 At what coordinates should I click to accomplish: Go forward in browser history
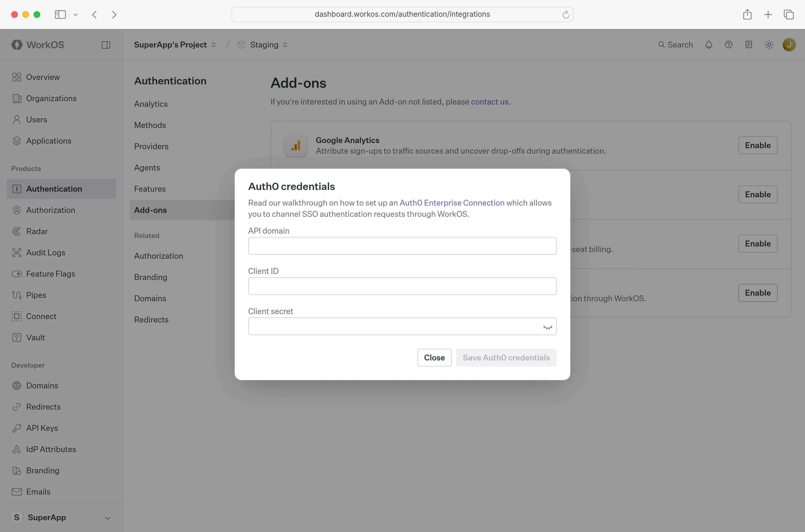coord(114,15)
